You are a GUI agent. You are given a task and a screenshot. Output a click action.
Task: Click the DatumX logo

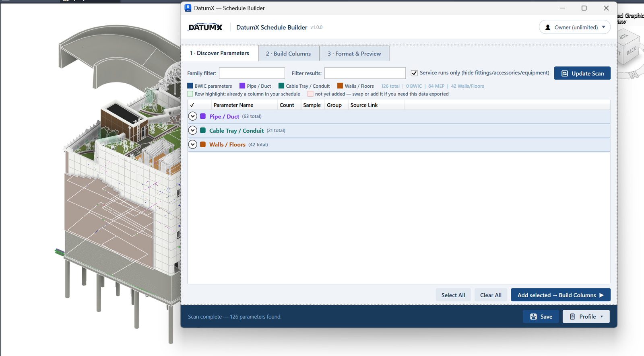click(x=205, y=27)
